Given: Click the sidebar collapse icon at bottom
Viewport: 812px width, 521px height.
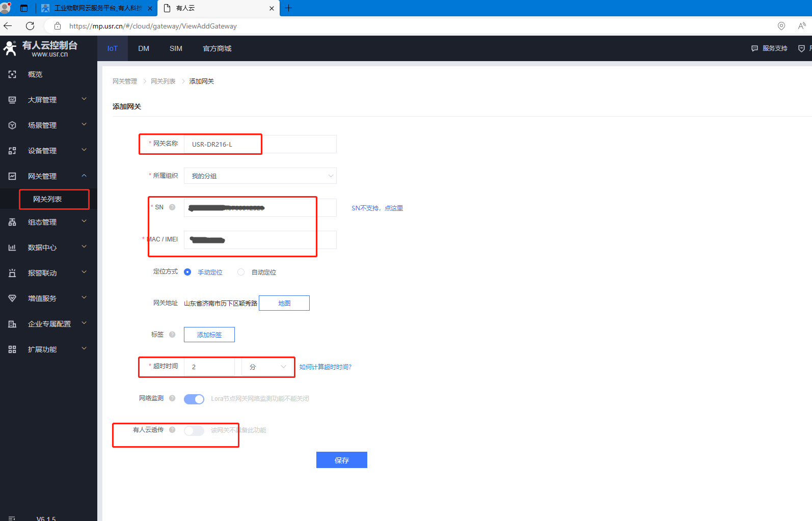Looking at the screenshot, I should tap(12, 518).
